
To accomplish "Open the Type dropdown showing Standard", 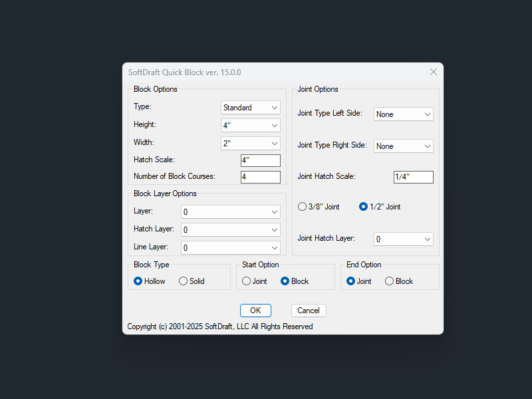I will pyautogui.click(x=251, y=107).
